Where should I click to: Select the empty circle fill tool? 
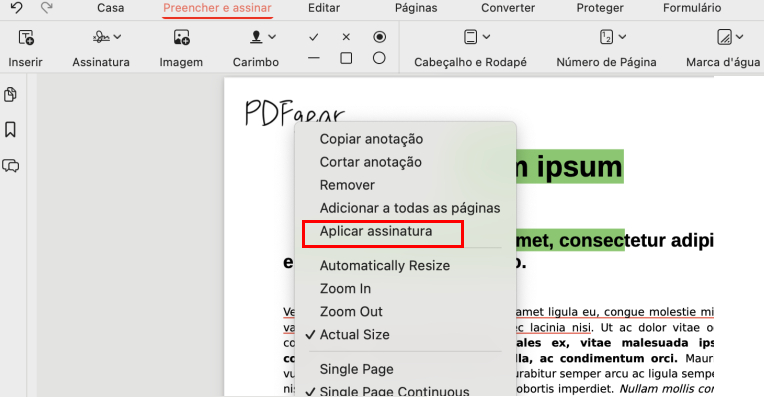click(379, 58)
